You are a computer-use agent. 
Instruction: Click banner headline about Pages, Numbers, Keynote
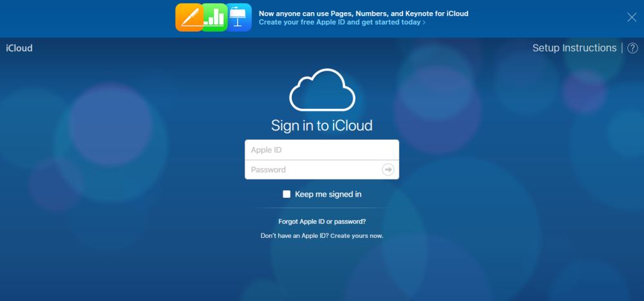tap(363, 14)
